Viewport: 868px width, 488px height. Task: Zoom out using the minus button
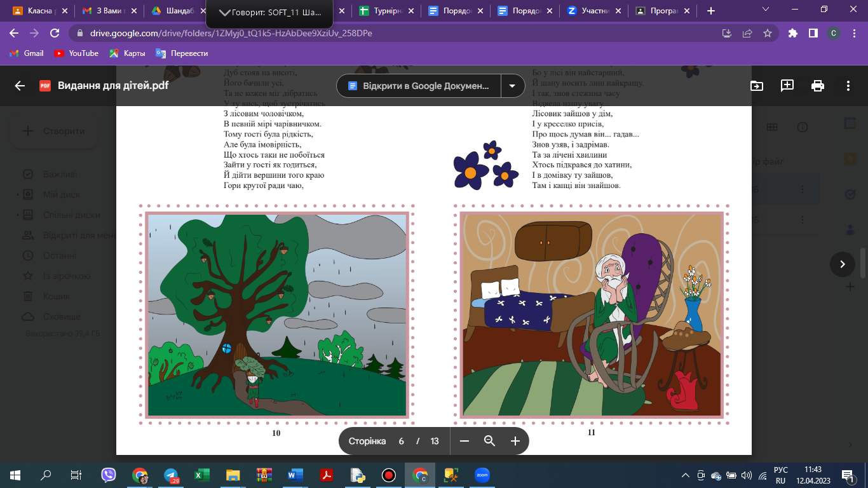click(464, 441)
